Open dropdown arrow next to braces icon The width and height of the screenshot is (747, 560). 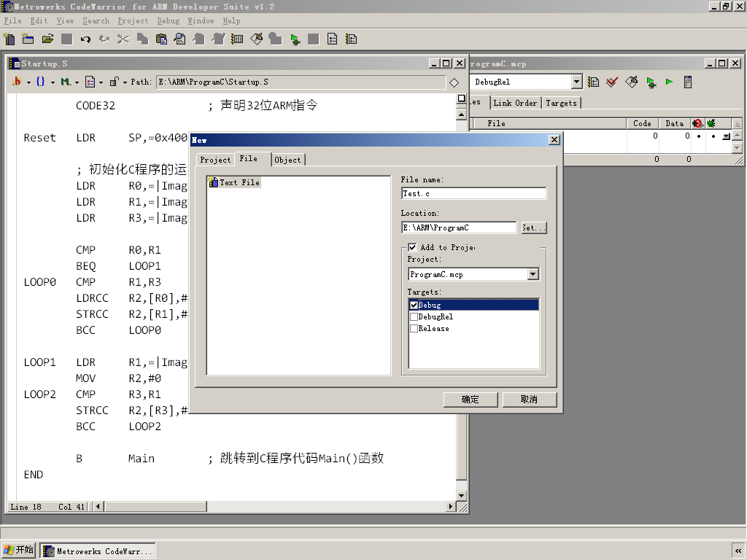pos(53,82)
